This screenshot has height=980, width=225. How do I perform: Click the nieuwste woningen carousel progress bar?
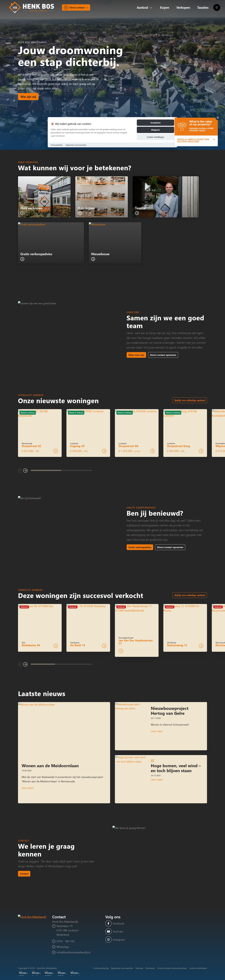coord(61,471)
